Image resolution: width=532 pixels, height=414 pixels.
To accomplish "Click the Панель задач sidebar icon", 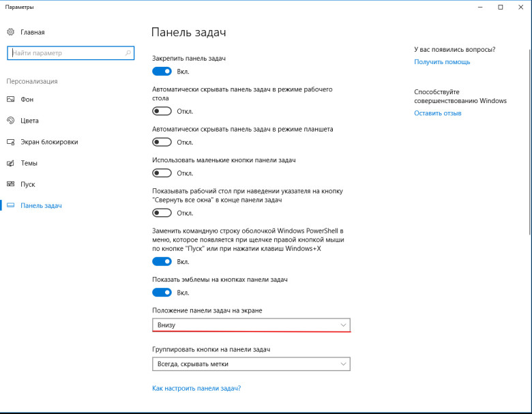I will pyautogui.click(x=10, y=205).
